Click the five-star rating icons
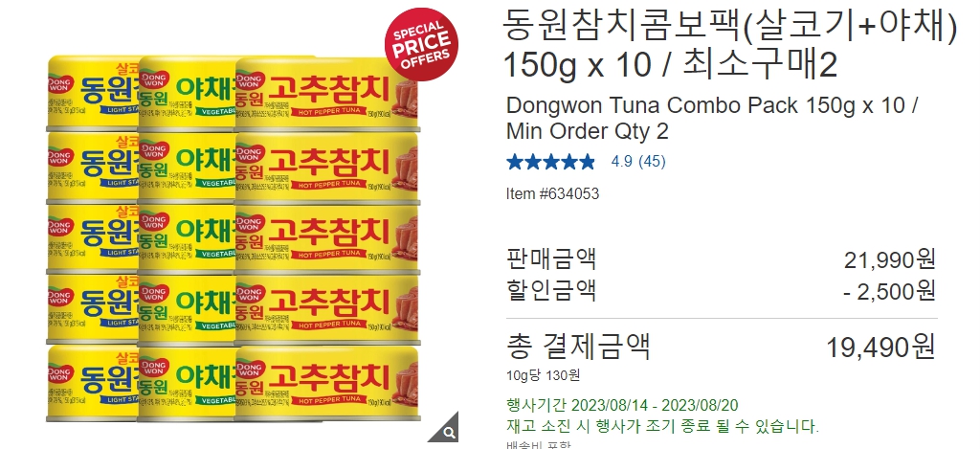Viewport: 980px width, 449px height. (x=550, y=162)
